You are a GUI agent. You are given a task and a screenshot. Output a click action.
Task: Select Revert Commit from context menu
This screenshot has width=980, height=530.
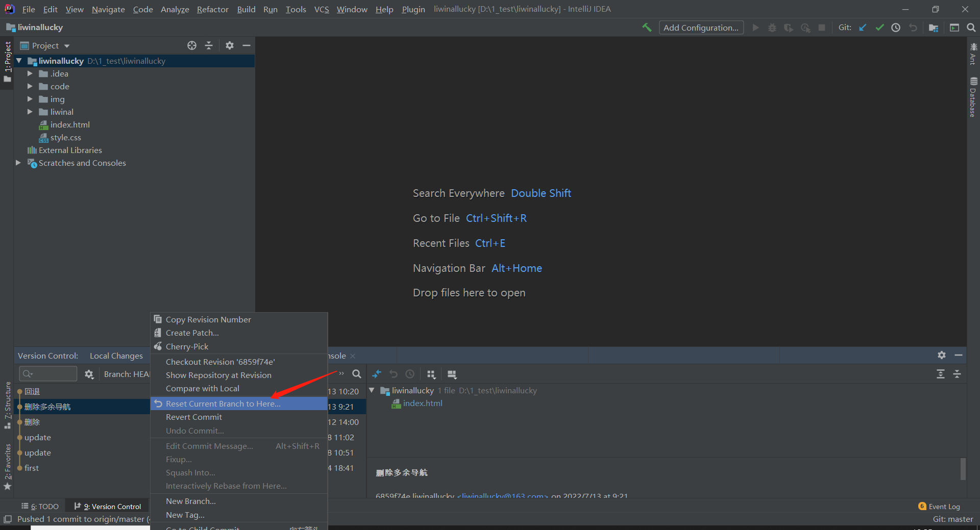[x=239, y=417]
